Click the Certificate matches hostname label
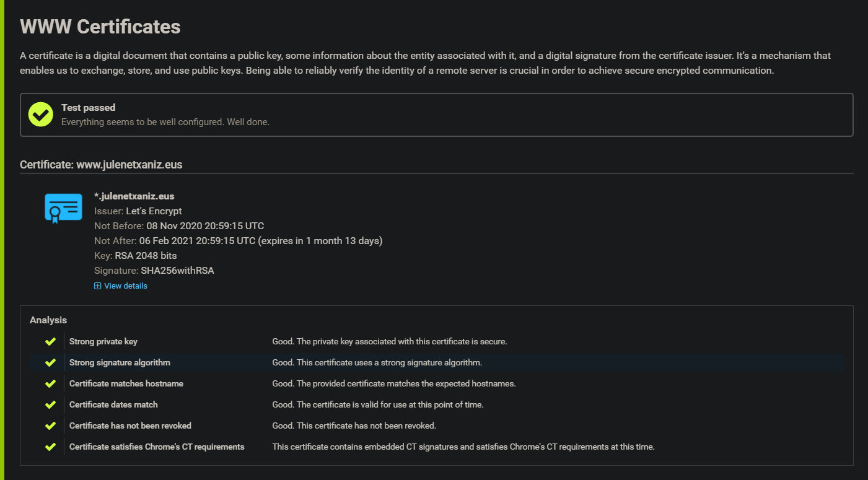Screen dimensions: 868x480 (x=126, y=383)
